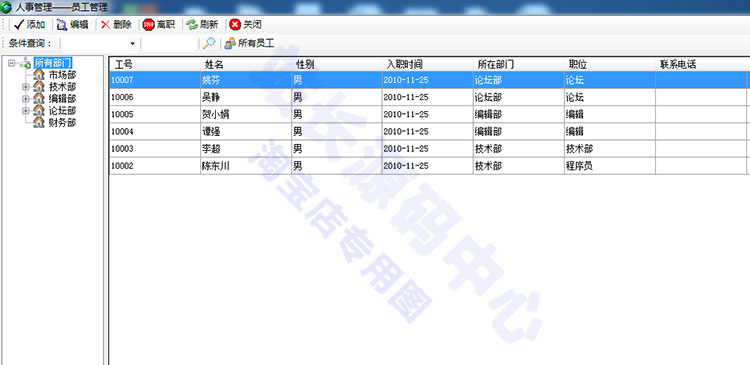Click the 添加 button label

(x=36, y=25)
